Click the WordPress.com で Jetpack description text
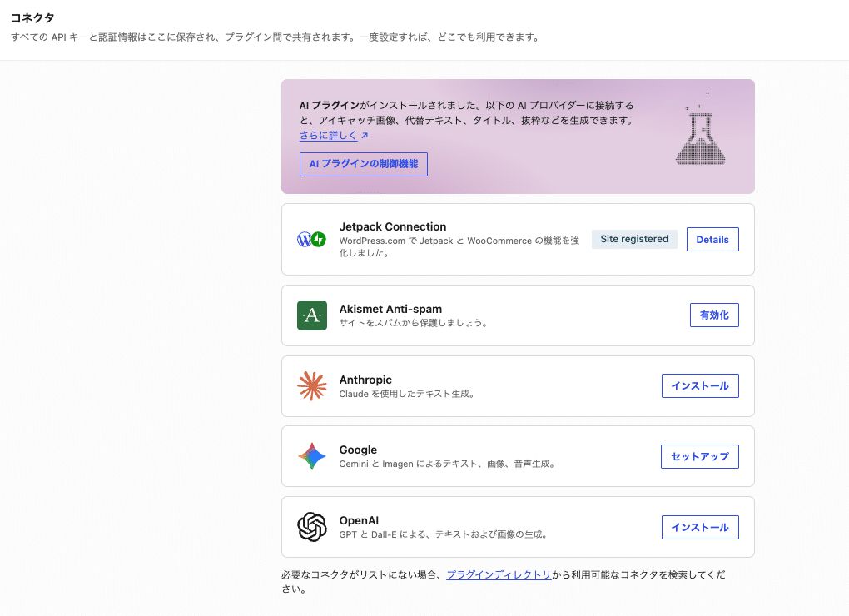849x616 pixels. 459,246
